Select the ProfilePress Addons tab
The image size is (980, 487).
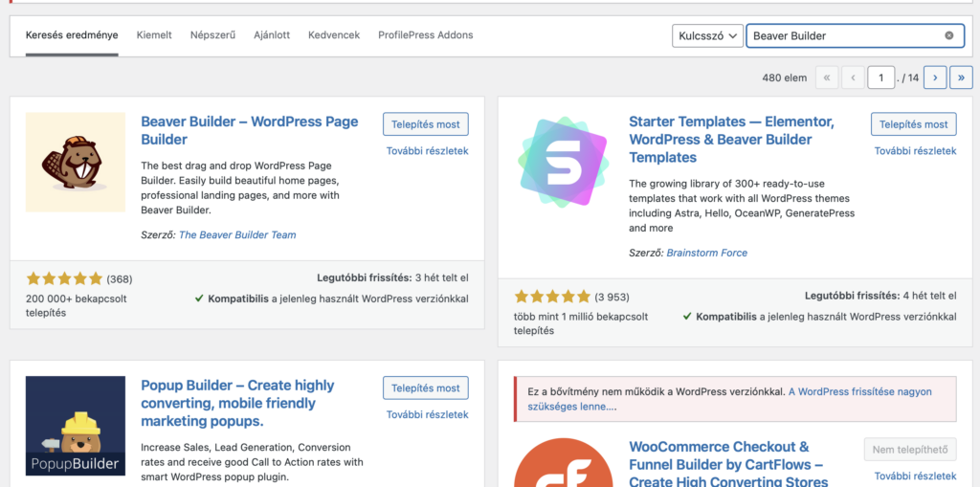click(426, 35)
